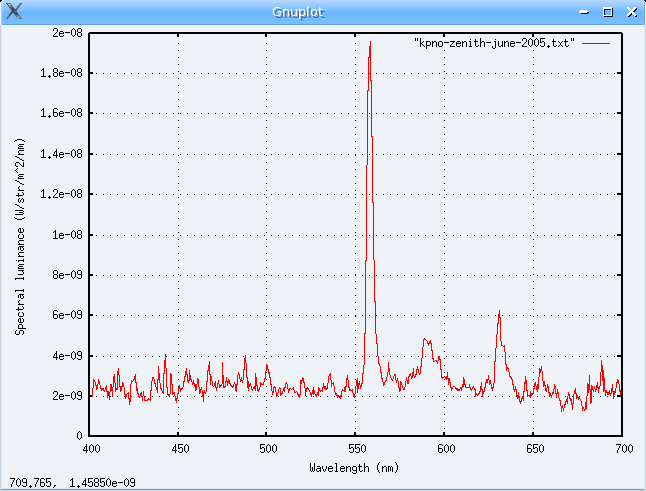Click the 550 tick label on x-axis
This screenshot has width=646, height=491.
pyautogui.click(x=356, y=449)
